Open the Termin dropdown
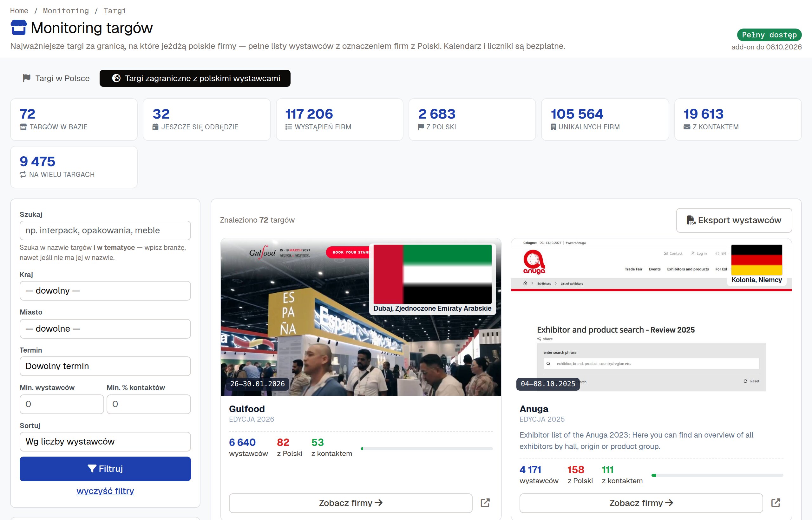Image resolution: width=812 pixels, height=520 pixels. (105, 366)
